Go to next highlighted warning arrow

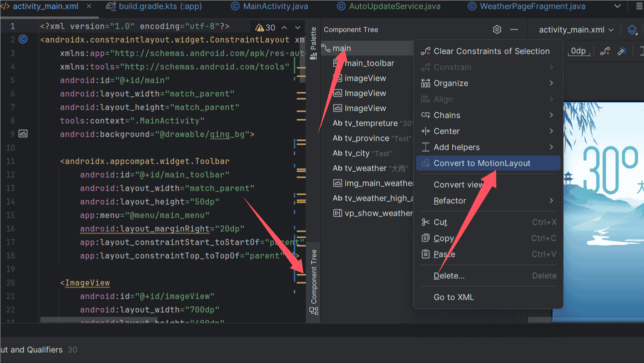[x=298, y=27]
